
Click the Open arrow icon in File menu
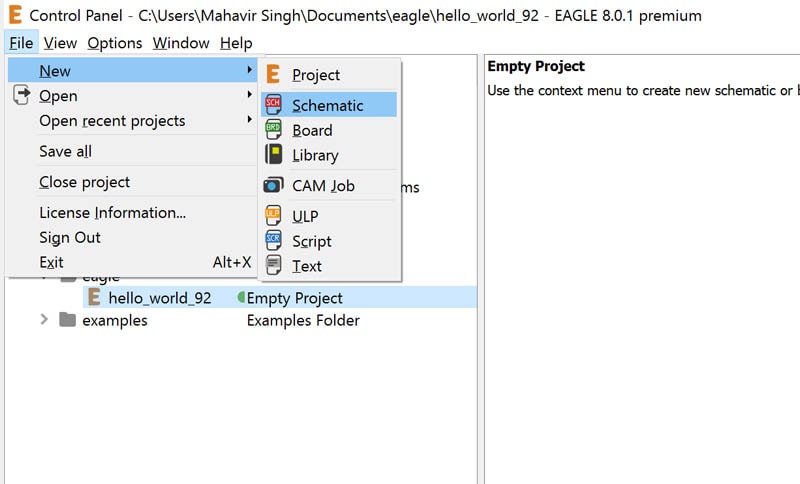pyautogui.click(x=21, y=95)
